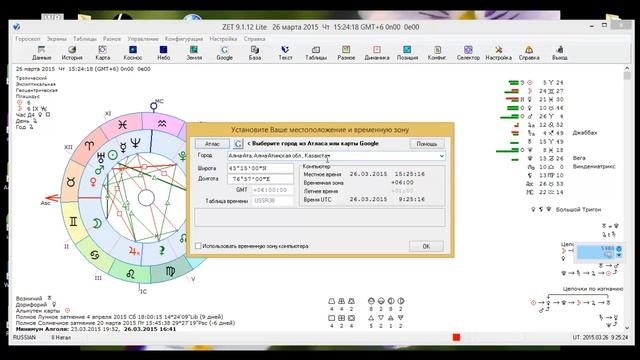The image size is (640, 360).
Task: Click the Google toolbar icon
Action: pos(224,53)
